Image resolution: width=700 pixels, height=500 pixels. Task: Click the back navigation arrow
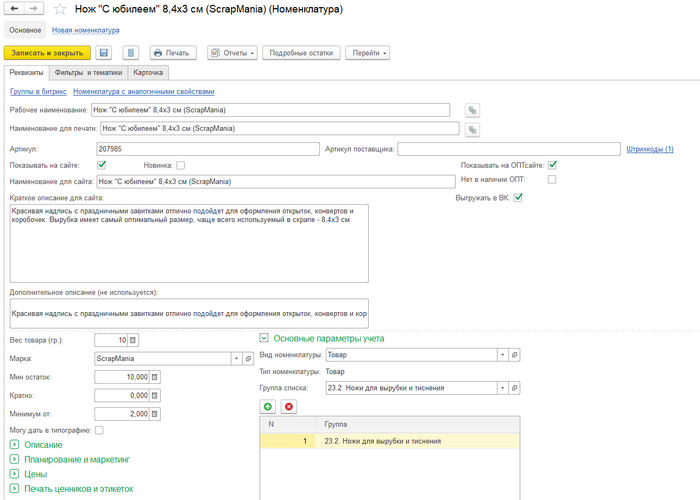(14, 9)
